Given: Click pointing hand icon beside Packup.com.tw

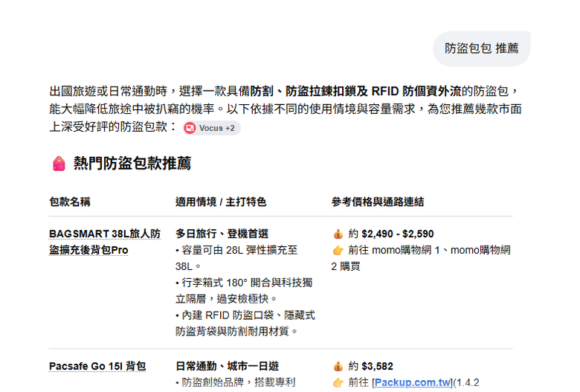Looking at the screenshot, I should coord(338,382).
